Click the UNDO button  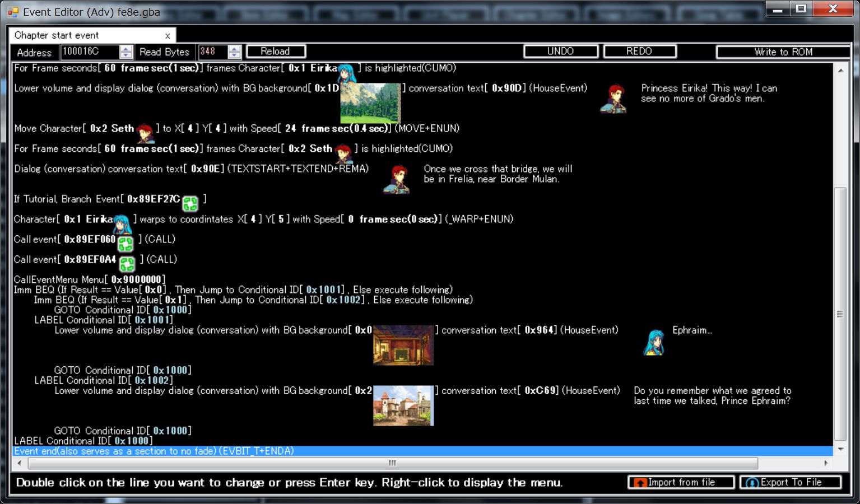click(x=561, y=52)
